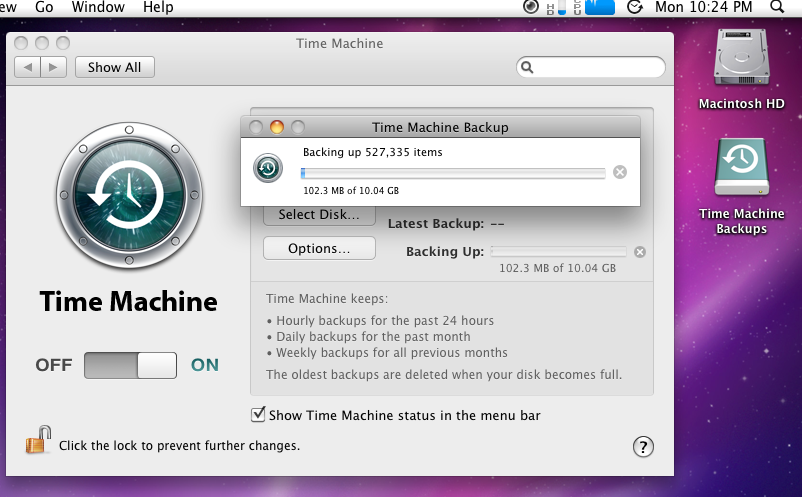Screen dimensions: 802x497
Task: Stop backup next to Backing Up bar
Action: click(640, 252)
